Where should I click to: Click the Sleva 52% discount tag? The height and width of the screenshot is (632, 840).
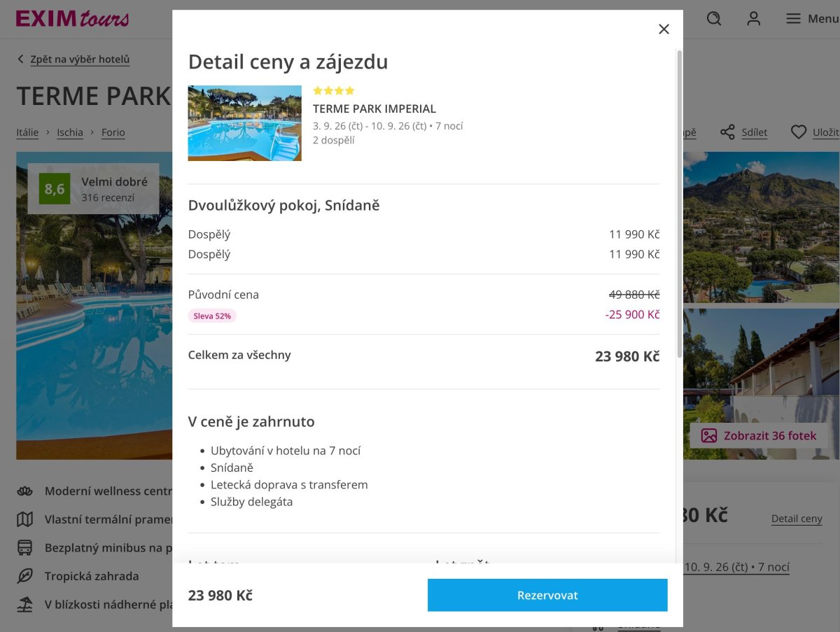(212, 316)
